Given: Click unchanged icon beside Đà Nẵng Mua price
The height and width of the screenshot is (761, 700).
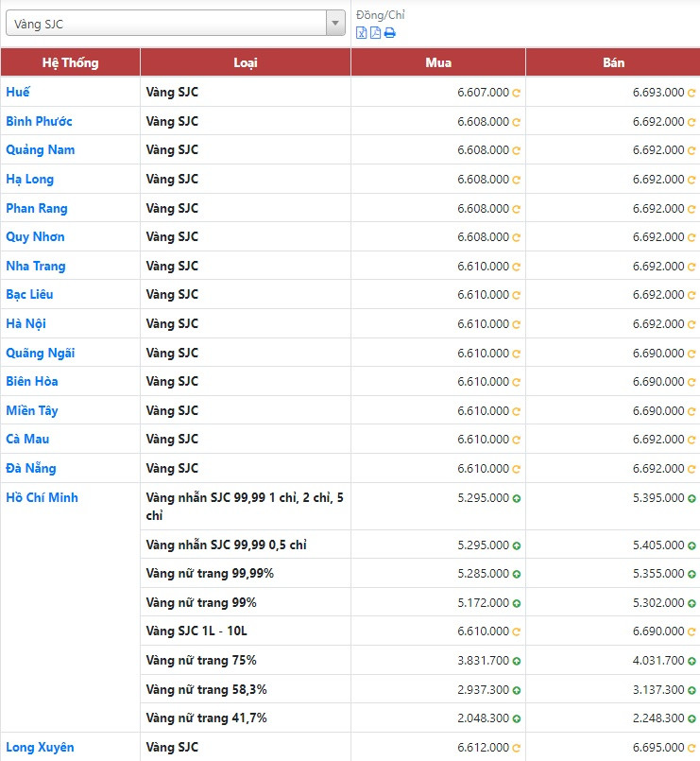Looking at the screenshot, I should [516, 469].
